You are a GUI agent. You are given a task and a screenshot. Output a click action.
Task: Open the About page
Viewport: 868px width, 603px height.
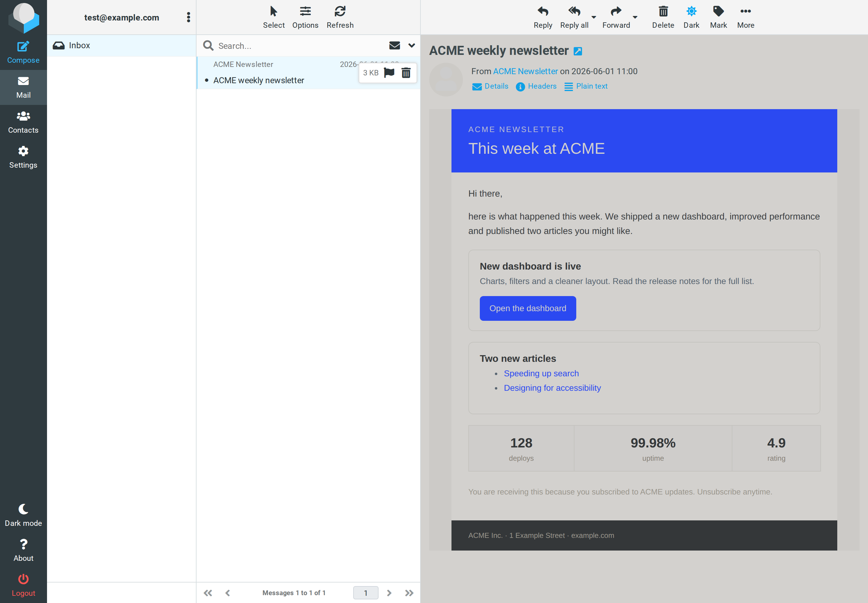(23, 551)
